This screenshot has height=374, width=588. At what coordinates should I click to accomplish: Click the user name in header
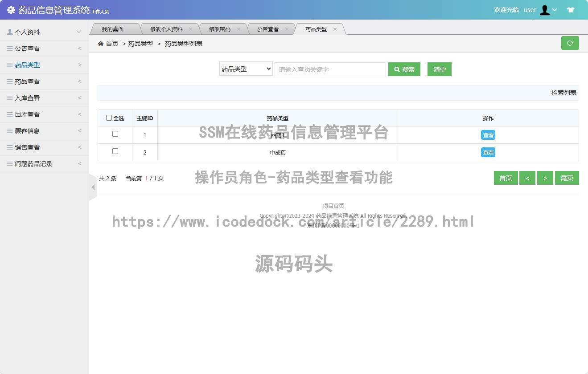click(x=530, y=10)
